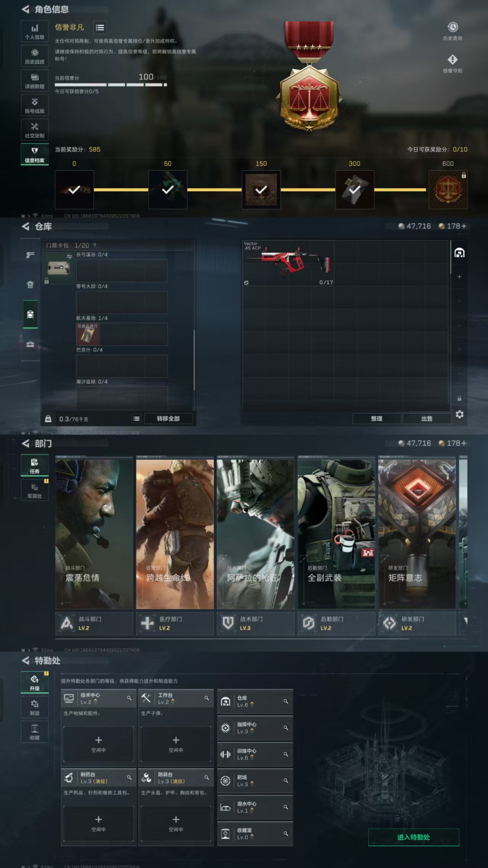488x868 pixels.
Task: Expand the 仓库 Lv.6 upgrade entry
Action: pyautogui.click(x=255, y=701)
